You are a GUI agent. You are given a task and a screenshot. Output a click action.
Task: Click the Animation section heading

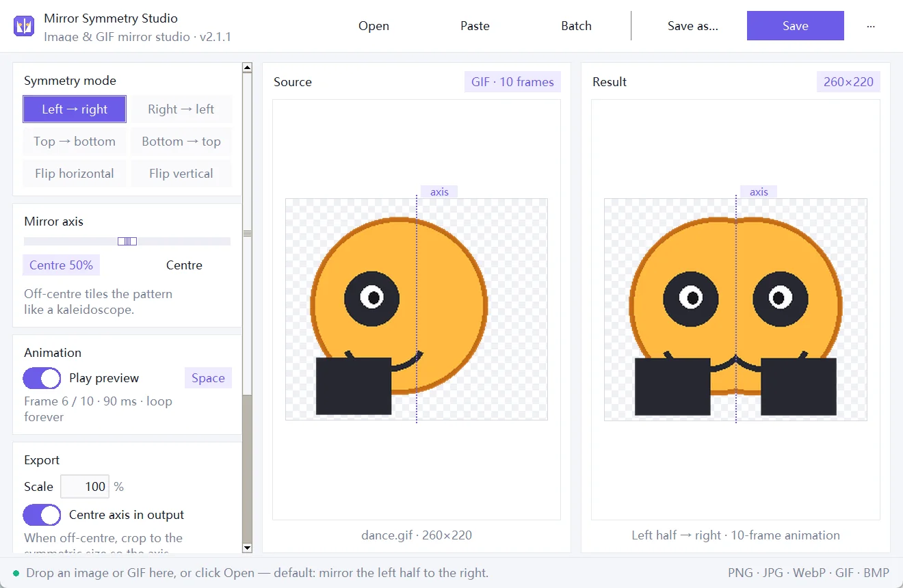(x=53, y=353)
